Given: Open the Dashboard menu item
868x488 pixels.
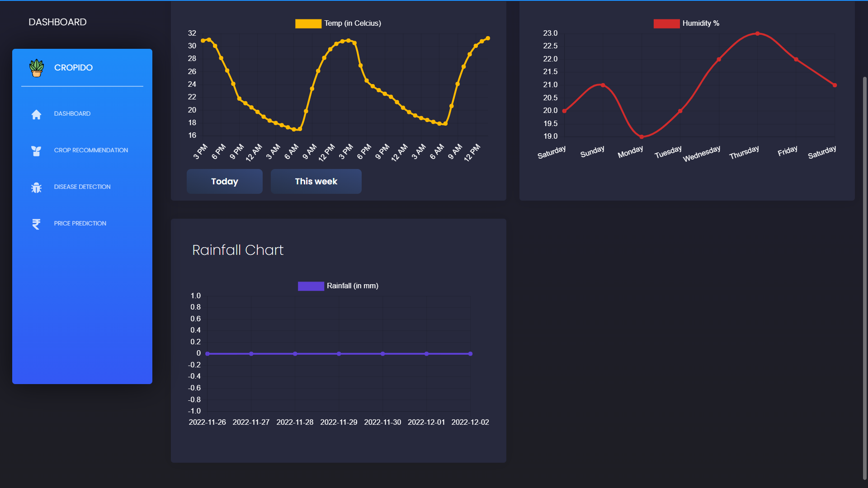Looking at the screenshot, I should coord(72,113).
